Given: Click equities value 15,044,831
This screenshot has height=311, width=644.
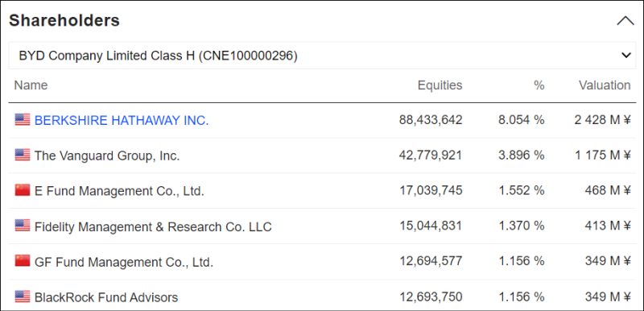Looking at the screenshot, I should [431, 226].
